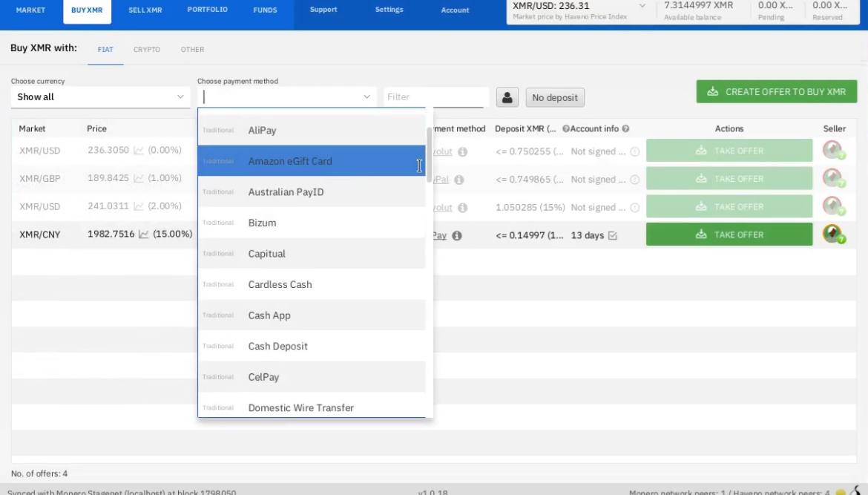Select the CRYPTO sub-tab
The height and width of the screenshot is (495, 868).
click(x=147, y=50)
